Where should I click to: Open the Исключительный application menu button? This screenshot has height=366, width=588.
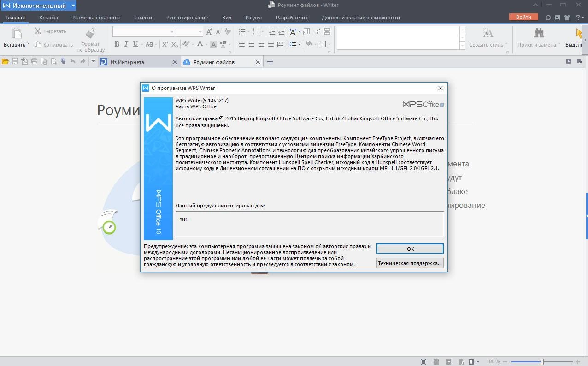pos(38,6)
